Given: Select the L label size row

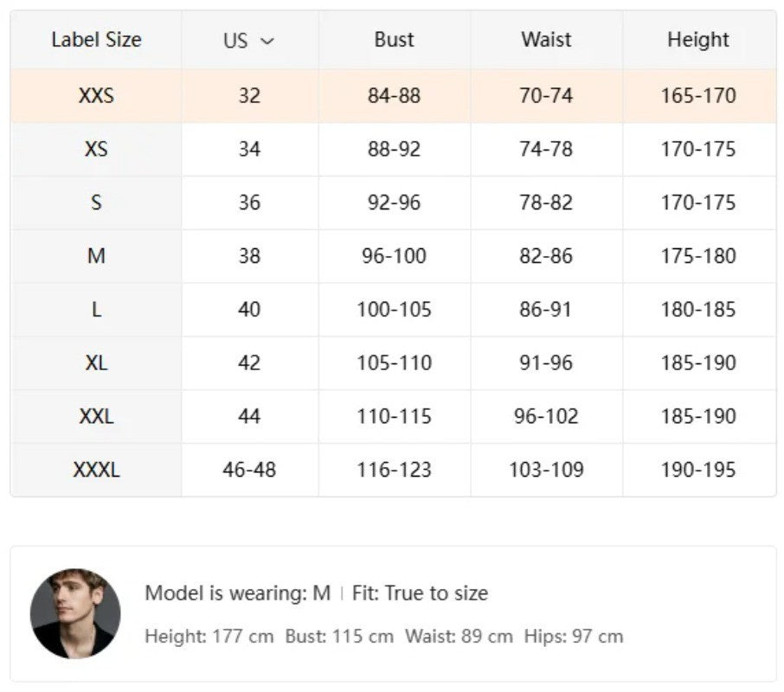Looking at the screenshot, I should coord(96,310).
